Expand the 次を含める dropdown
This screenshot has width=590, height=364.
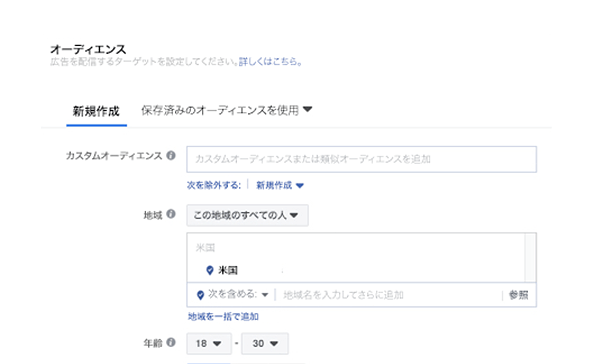238,294
